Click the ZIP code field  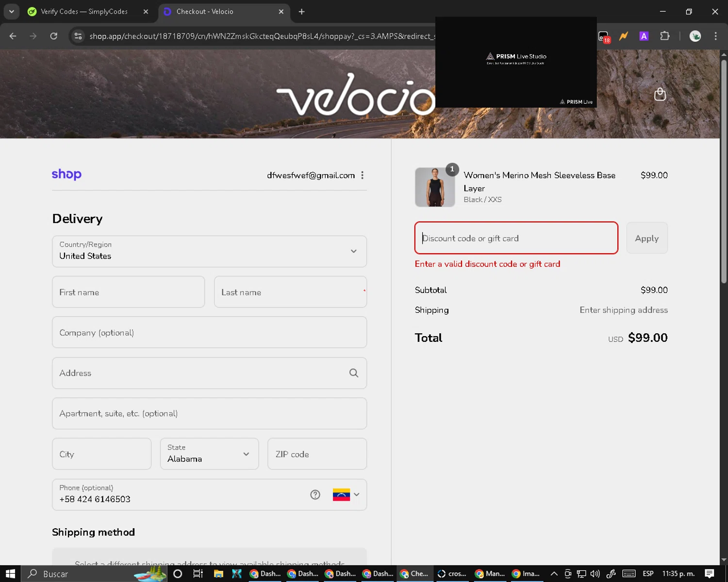pos(317,454)
